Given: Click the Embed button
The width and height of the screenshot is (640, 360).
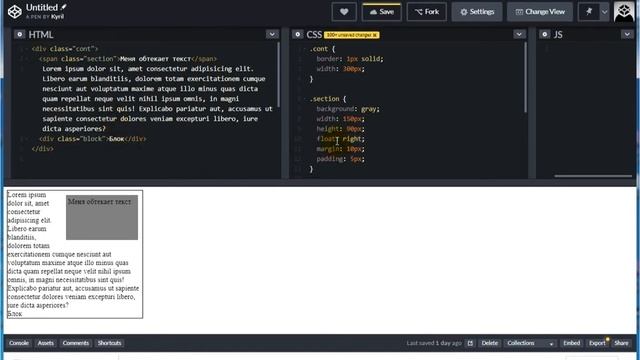Looking at the screenshot, I should click(571, 343).
